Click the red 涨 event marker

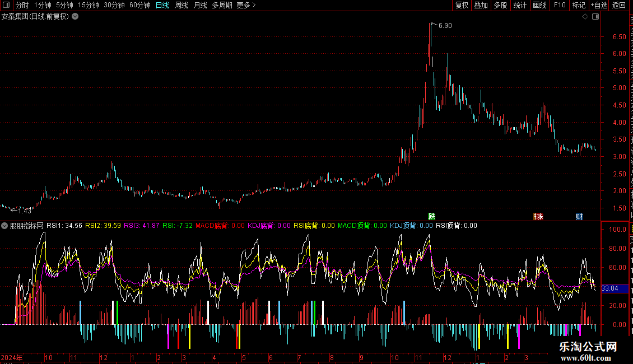538,216
